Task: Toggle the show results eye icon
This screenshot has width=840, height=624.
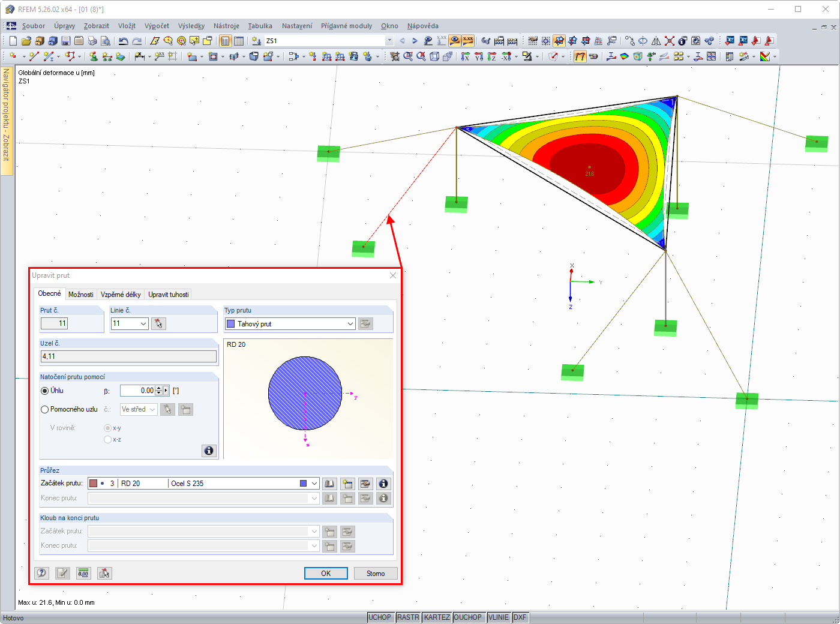Action: [x=455, y=41]
